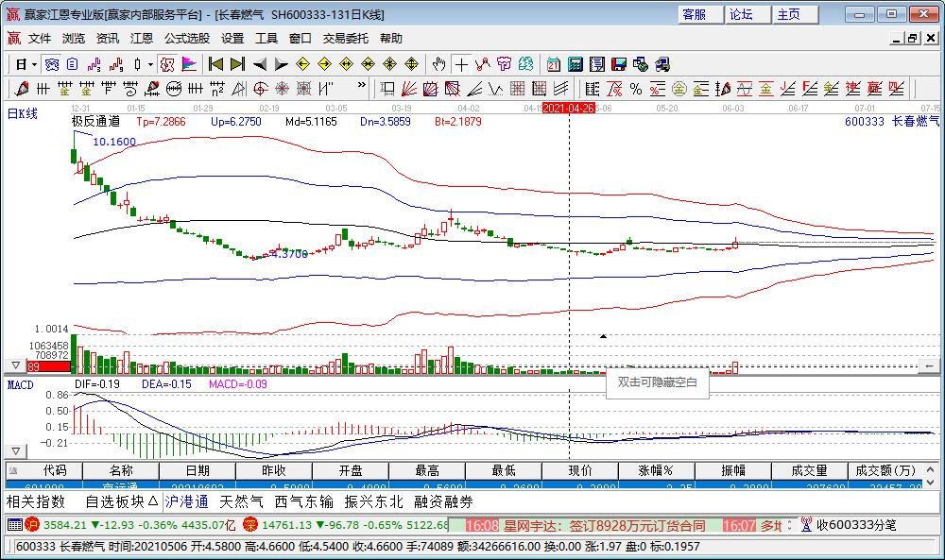Click the candlestick chart type icon
Viewport: 945px width, 560px height.
[x=137, y=64]
